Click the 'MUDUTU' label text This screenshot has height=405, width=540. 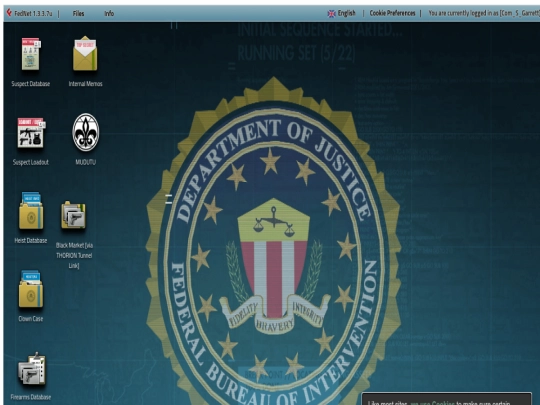(x=86, y=162)
